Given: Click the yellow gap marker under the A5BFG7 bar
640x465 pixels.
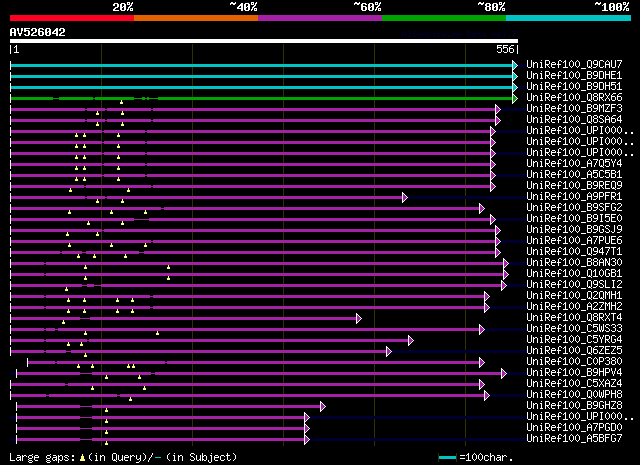Looking at the screenshot, I should (106, 443).
